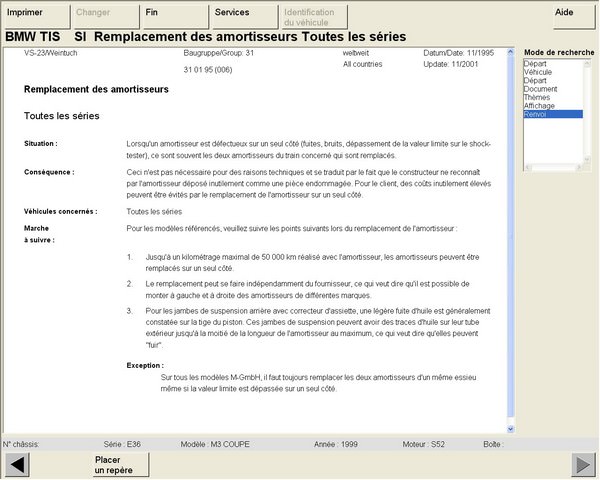The width and height of the screenshot is (600, 480).
Task: Click the 'Toutes les séries' subheading
Action: click(x=62, y=116)
